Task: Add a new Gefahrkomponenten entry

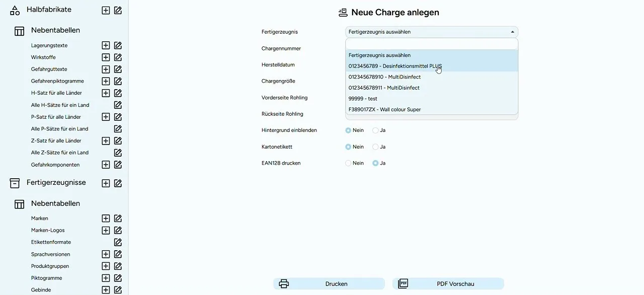Action: click(106, 165)
